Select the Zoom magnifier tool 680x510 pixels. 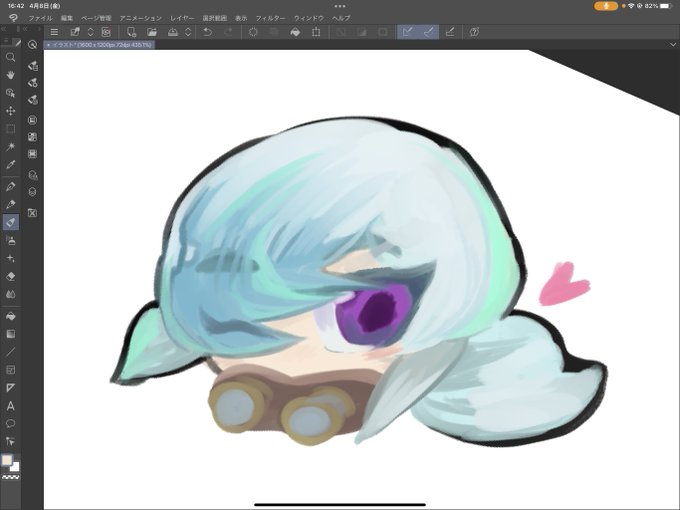[10, 57]
